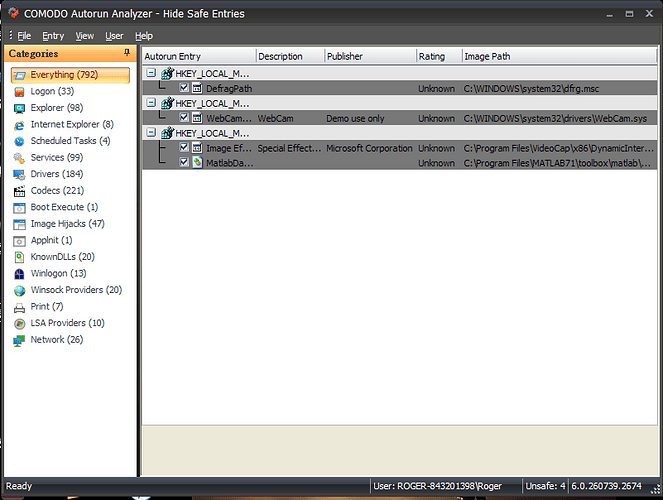The height and width of the screenshot is (500, 663).
Task: Click the Winsock Providers globe icon
Action: click(x=19, y=290)
